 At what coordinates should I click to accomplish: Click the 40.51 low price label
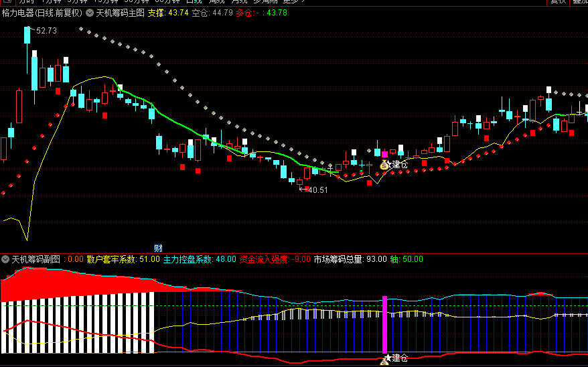(317, 190)
